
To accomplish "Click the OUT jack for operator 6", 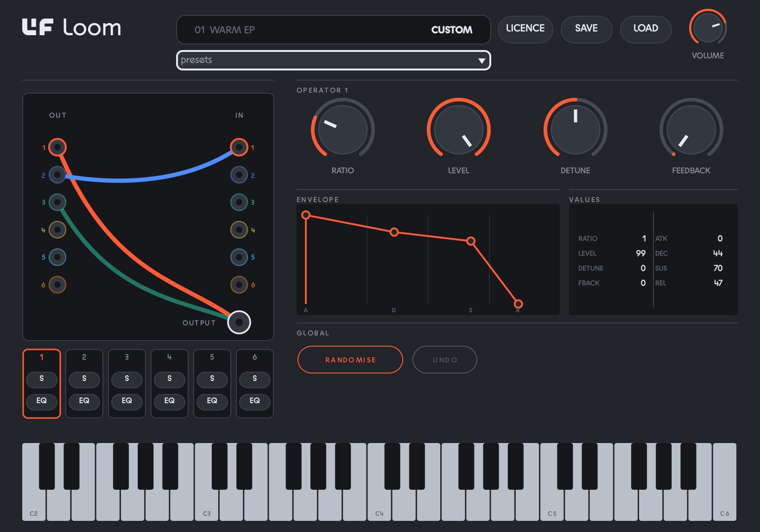I will (x=58, y=284).
